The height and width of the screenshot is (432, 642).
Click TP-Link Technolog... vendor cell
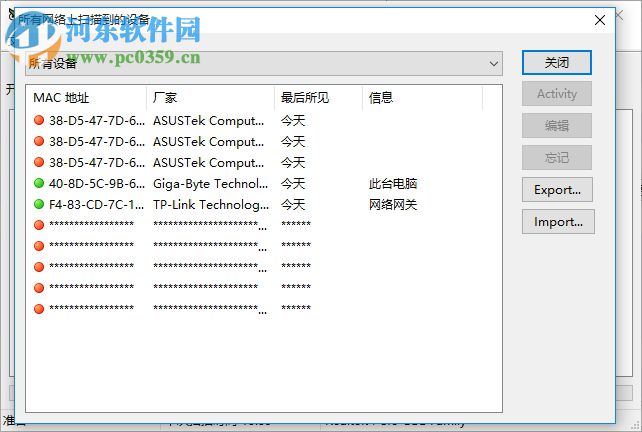coord(211,204)
